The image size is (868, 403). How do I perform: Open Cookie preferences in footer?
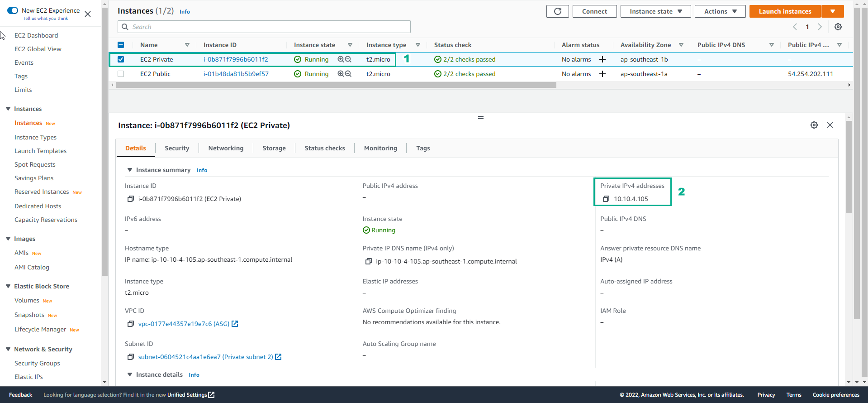(836, 395)
